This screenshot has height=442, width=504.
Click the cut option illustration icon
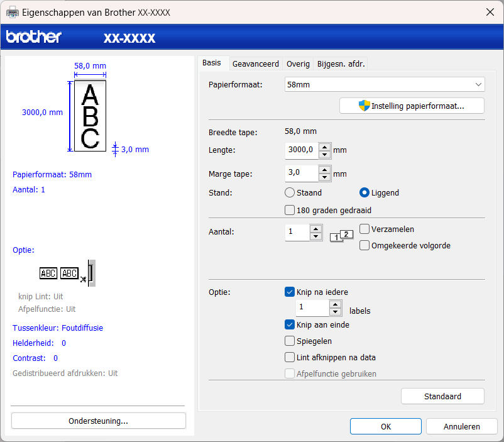click(68, 273)
